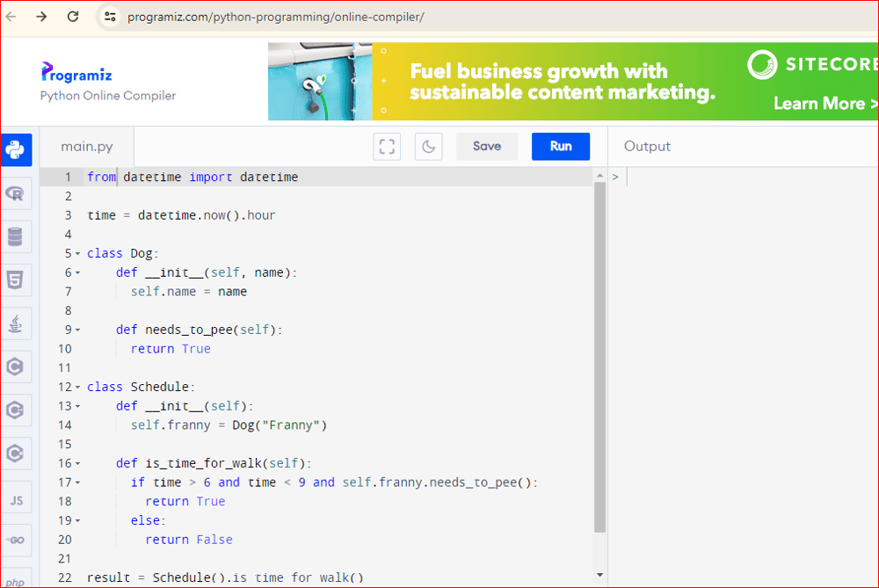Reload the browser page
879x588 pixels.
click(x=73, y=16)
